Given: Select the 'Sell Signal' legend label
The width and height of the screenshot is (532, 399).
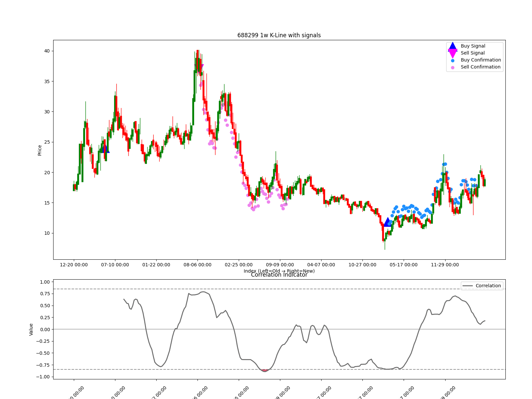Looking at the screenshot, I should [x=472, y=53].
